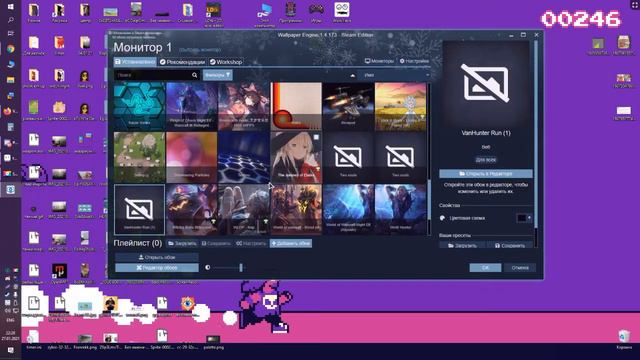Confirm with the OK button
Image resolution: width=640 pixels, height=360 pixels.
(485, 268)
